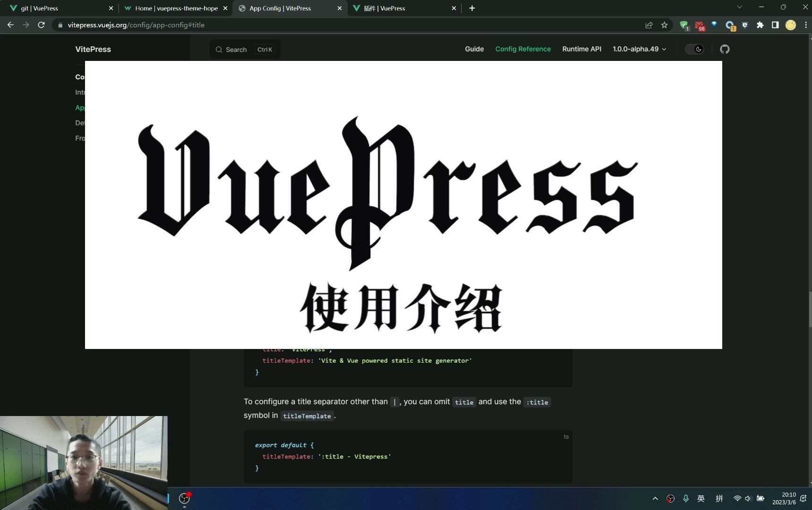This screenshot has width=812, height=510.
Task: Open the Extensions puzzle menu
Action: click(760, 25)
